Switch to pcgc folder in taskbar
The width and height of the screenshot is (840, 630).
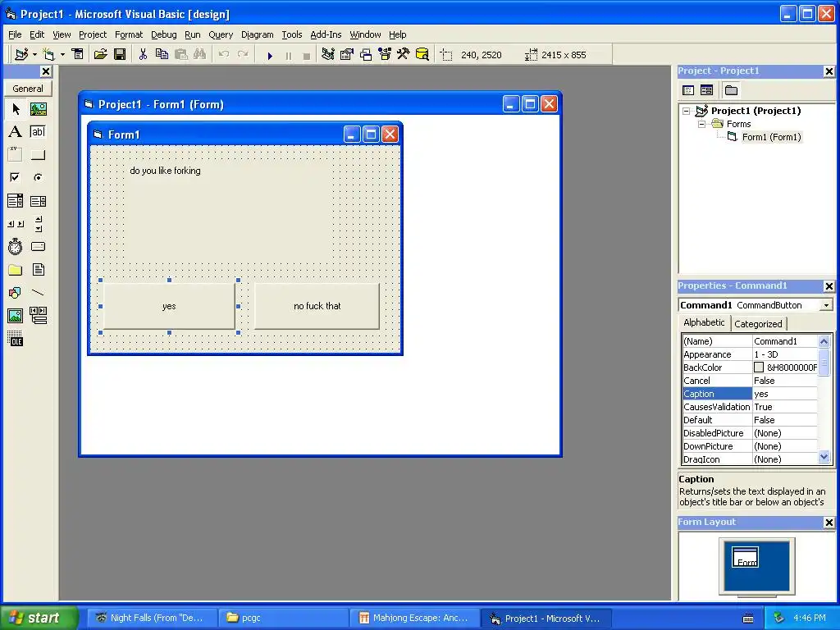click(x=284, y=618)
